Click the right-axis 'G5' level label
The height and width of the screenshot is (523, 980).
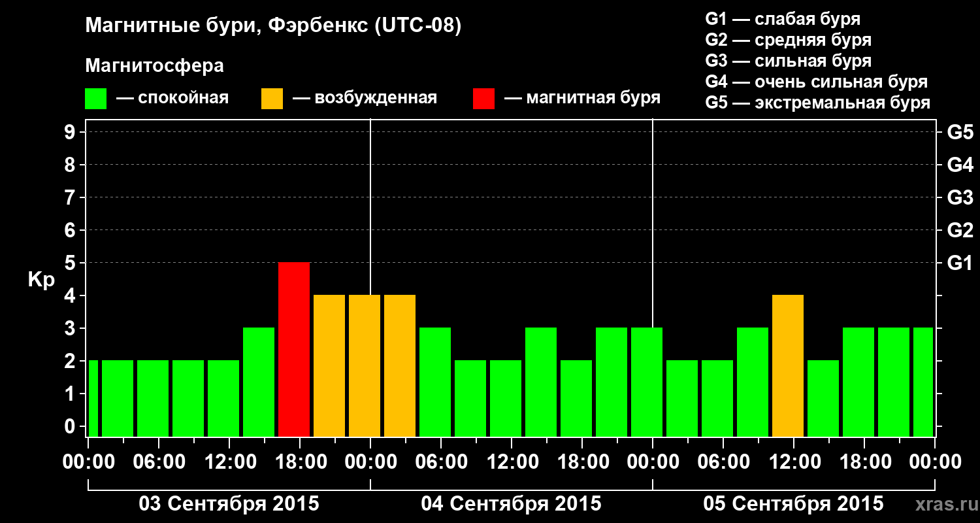point(960,132)
